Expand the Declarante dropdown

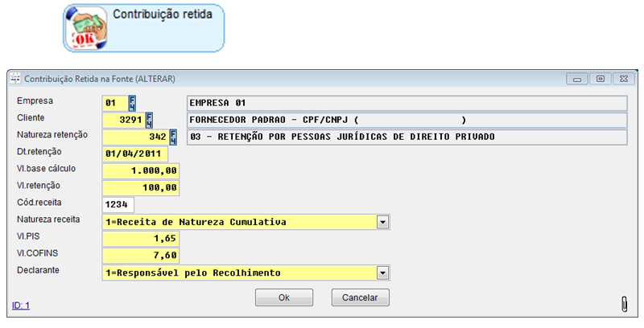click(383, 273)
